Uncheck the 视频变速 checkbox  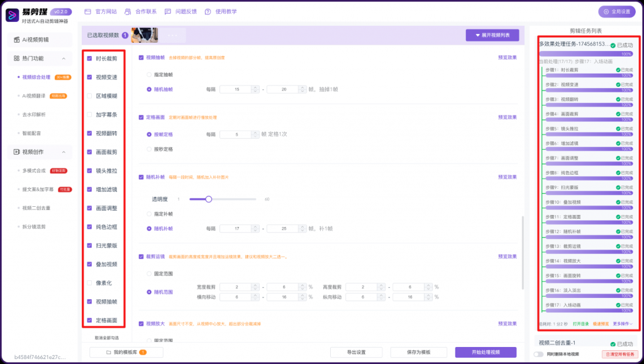[90, 77]
